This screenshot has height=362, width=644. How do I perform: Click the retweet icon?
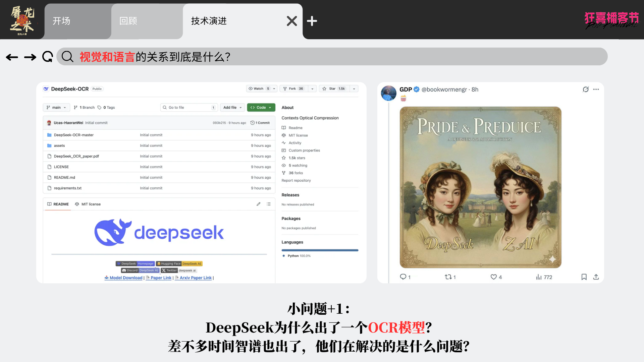pos(448,277)
